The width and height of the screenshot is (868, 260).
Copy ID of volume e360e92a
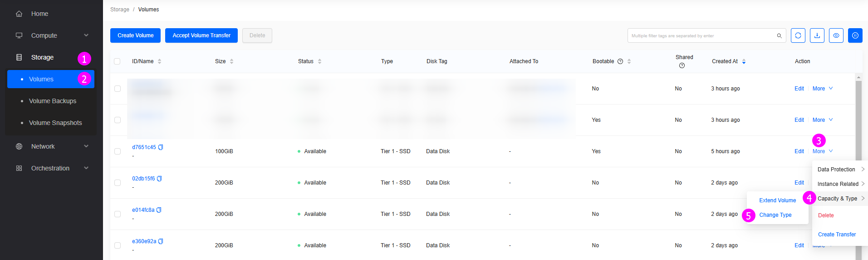(x=161, y=241)
